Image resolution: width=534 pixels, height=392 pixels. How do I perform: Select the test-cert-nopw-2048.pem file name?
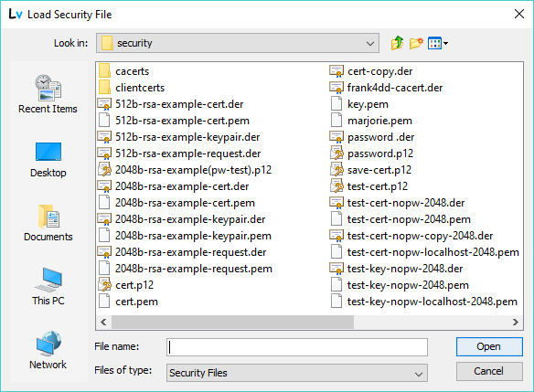[x=409, y=219]
